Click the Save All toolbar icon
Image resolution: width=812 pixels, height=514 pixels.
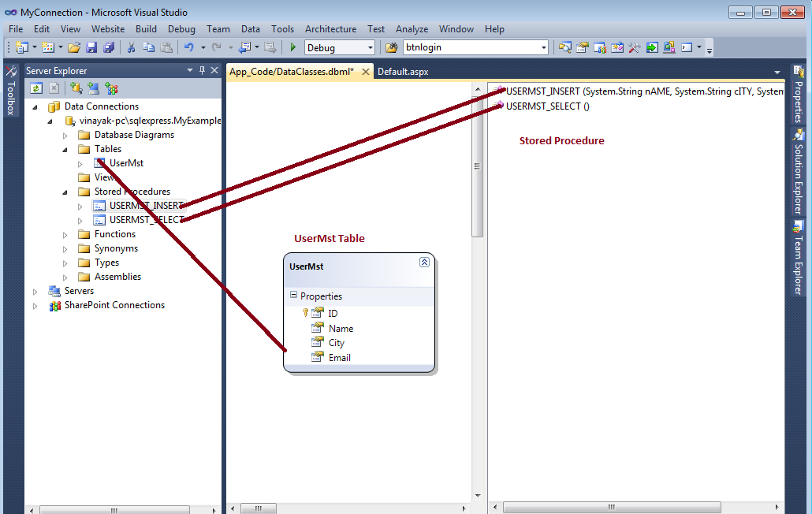pyautogui.click(x=109, y=48)
